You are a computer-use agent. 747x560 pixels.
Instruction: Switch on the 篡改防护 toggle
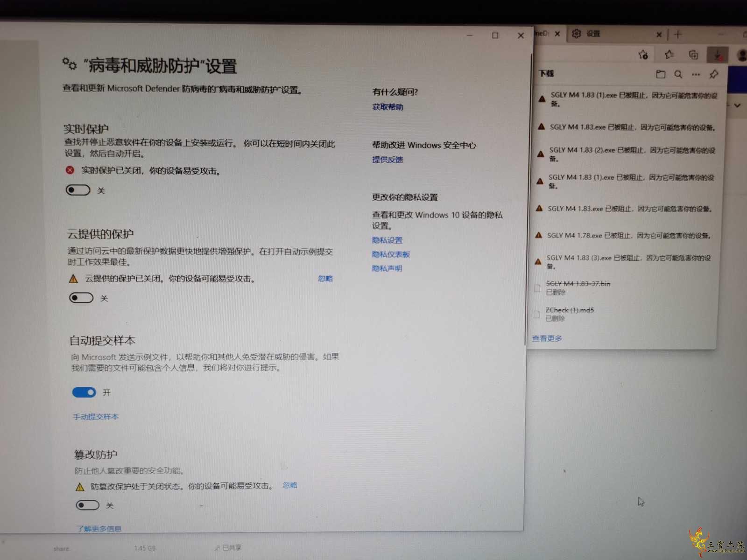tap(88, 505)
